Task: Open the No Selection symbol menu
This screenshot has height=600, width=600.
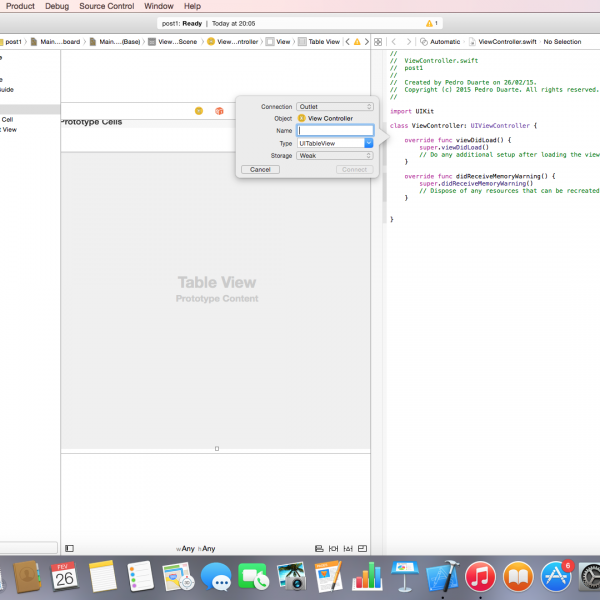Action: point(562,42)
